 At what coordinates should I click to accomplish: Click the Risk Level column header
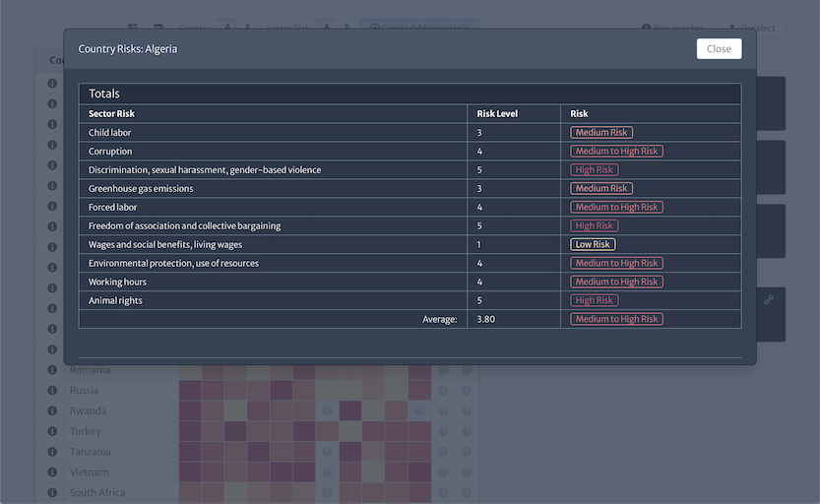coord(497,113)
